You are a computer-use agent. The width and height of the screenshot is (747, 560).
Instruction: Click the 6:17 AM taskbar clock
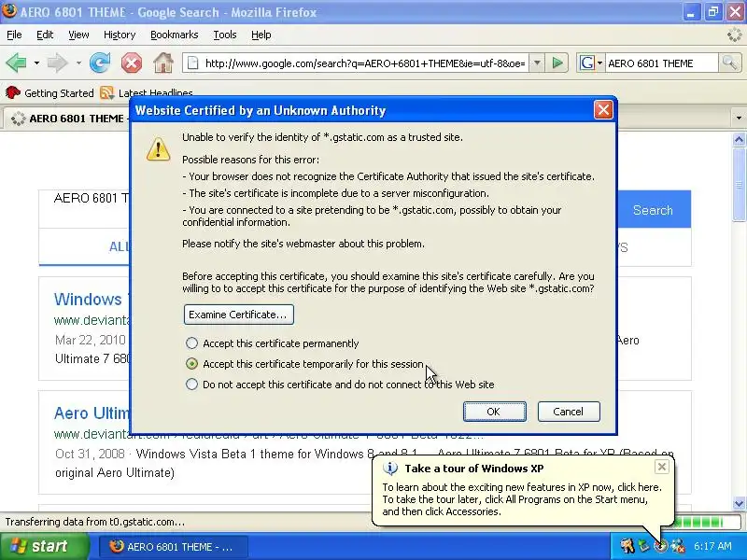pyautogui.click(x=712, y=546)
